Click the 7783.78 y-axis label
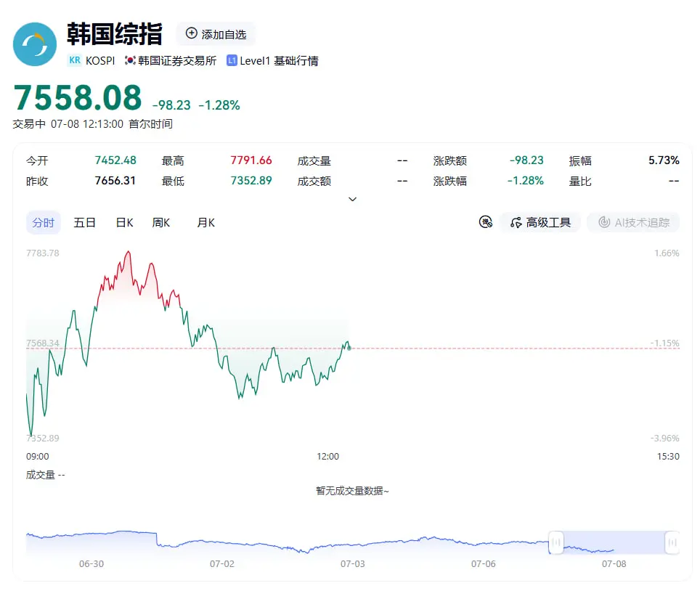Image resolution: width=700 pixels, height=591 pixels. click(x=42, y=253)
